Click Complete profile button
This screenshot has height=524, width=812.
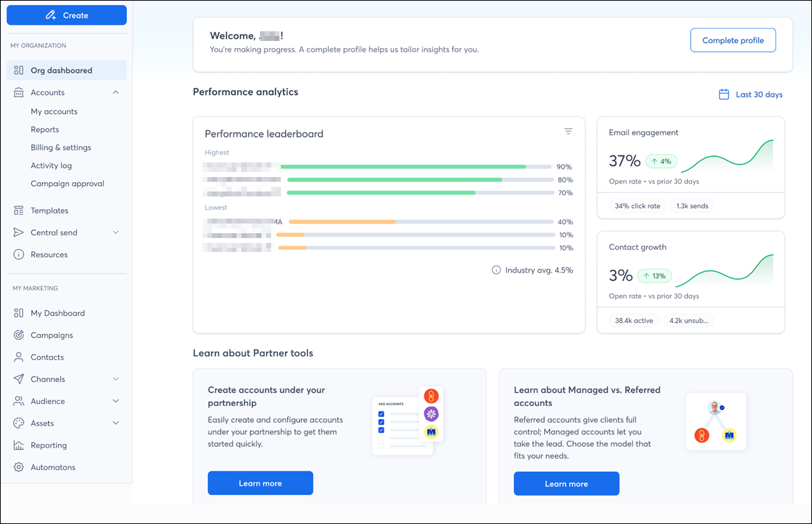point(733,40)
